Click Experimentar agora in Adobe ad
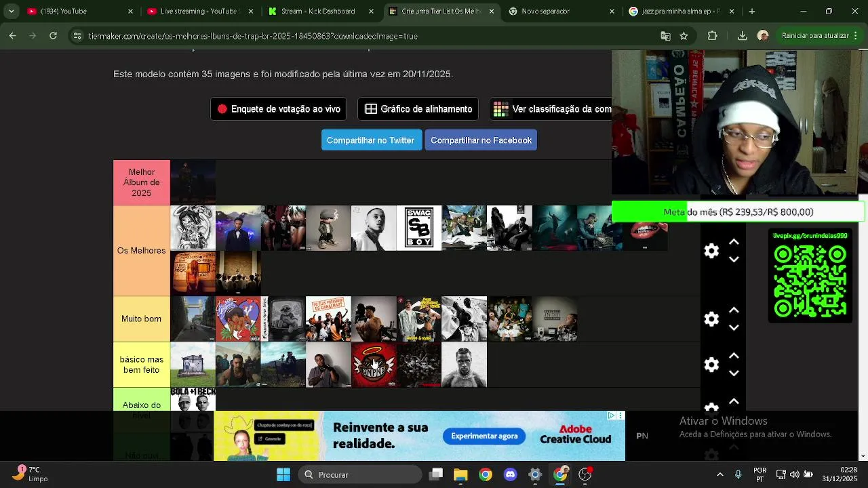 pyautogui.click(x=484, y=436)
